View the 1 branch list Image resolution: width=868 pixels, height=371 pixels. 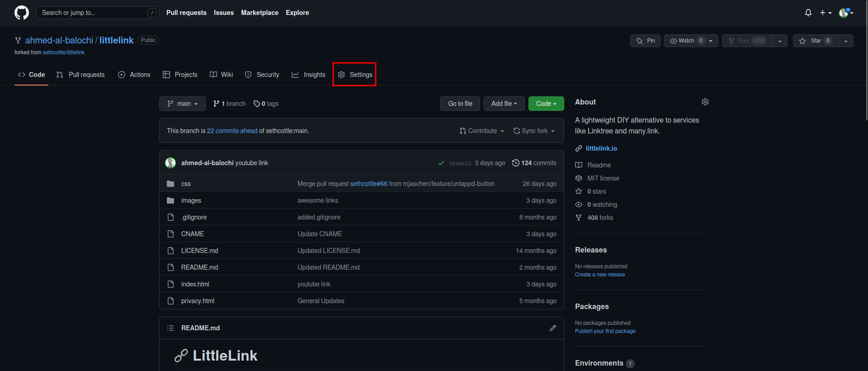point(229,104)
